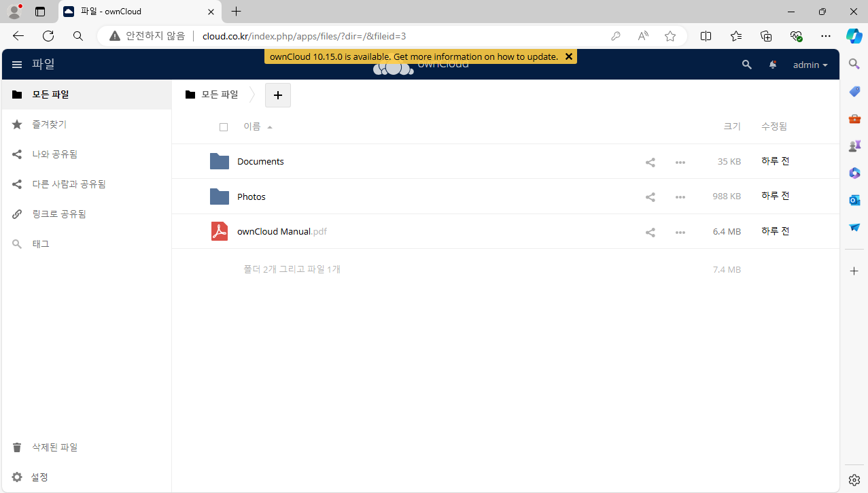Open 태그 filter in sidebar
The height and width of the screenshot is (493, 868).
pyautogui.click(x=86, y=244)
